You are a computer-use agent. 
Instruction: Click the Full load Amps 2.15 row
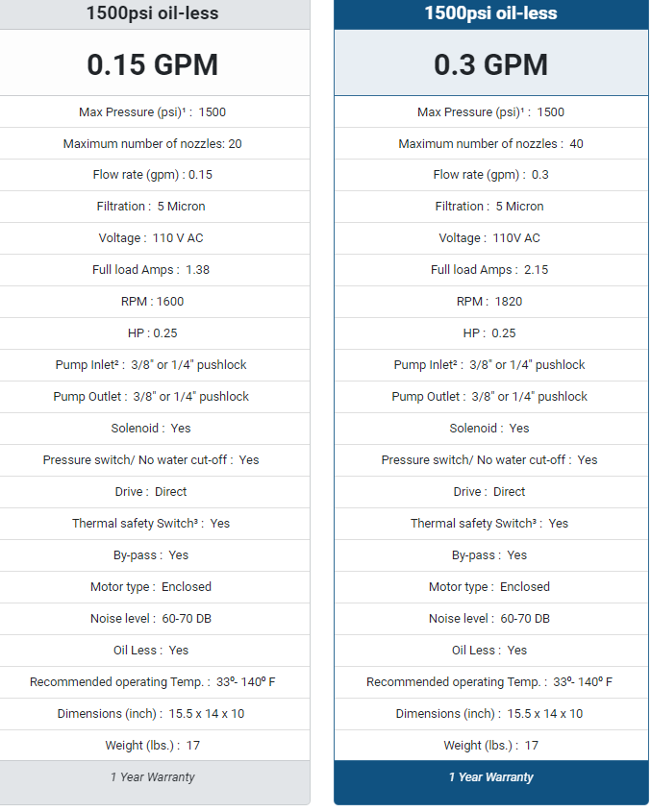point(490,270)
